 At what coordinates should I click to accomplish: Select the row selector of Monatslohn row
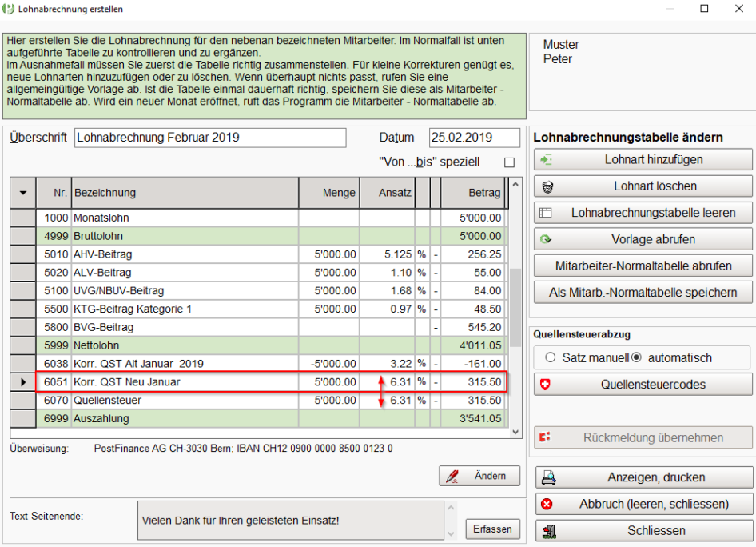pos(23,218)
